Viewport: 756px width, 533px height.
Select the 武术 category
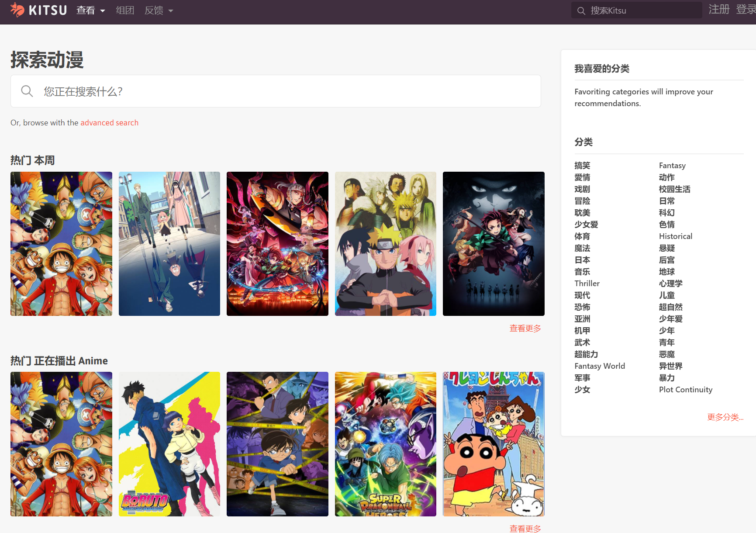582,343
